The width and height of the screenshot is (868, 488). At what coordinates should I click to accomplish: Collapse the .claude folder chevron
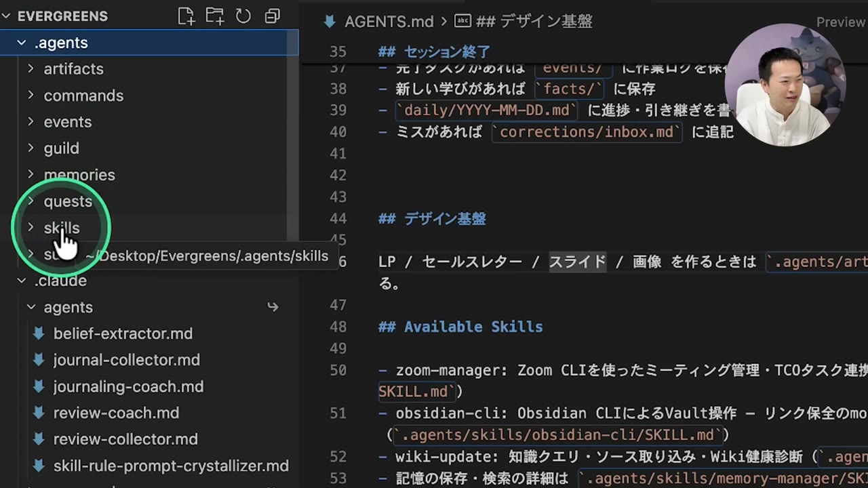pos(22,281)
